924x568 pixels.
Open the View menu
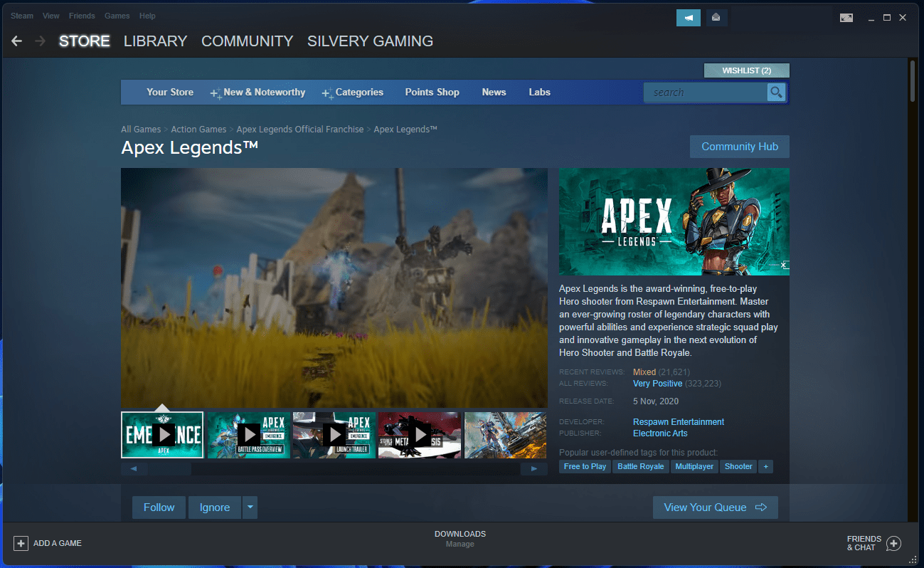(x=51, y=16)
